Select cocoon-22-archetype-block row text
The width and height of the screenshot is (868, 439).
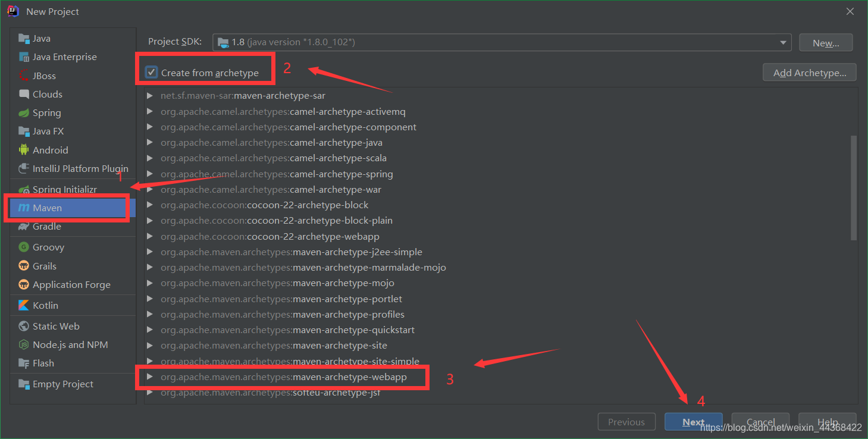(x=265, y=205)
